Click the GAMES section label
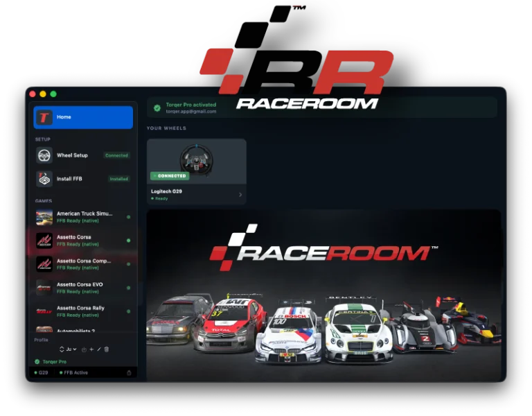 click(44, 200)
